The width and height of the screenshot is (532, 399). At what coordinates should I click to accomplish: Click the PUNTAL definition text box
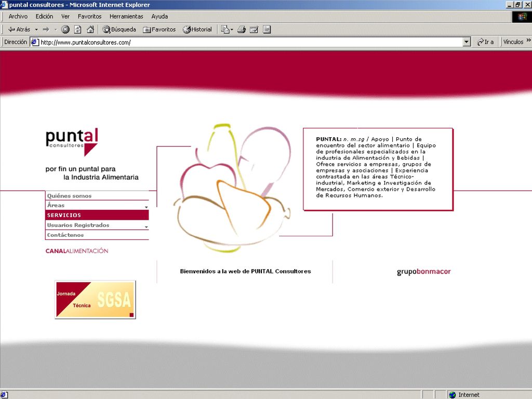pos(378,169)
